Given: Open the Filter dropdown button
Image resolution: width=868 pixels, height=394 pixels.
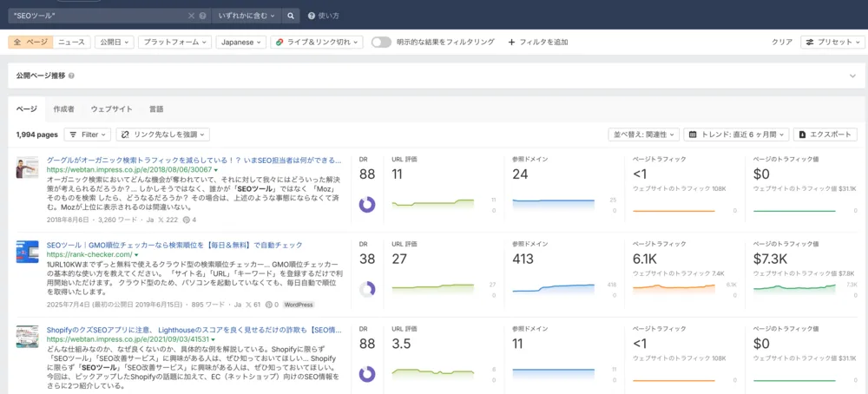Looking at the screenshot, I should 88,135.
